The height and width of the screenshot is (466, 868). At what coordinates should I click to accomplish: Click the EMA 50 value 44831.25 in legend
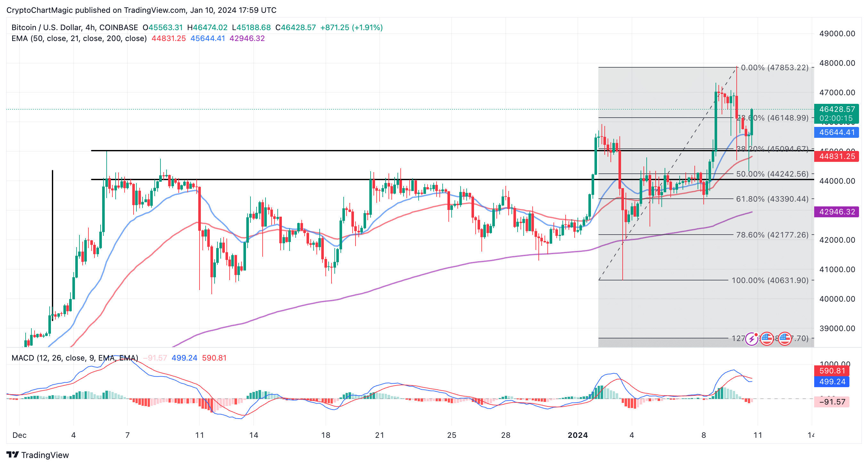[x=168, y=38]
